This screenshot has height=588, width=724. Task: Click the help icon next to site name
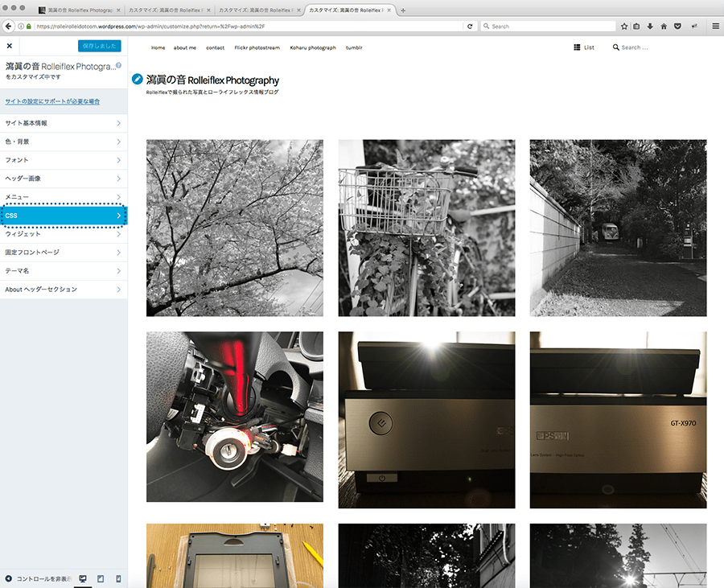(118, 65)
